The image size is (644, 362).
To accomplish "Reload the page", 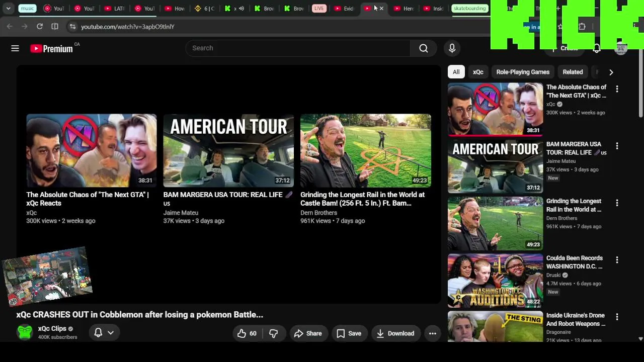I will [40, 26].
